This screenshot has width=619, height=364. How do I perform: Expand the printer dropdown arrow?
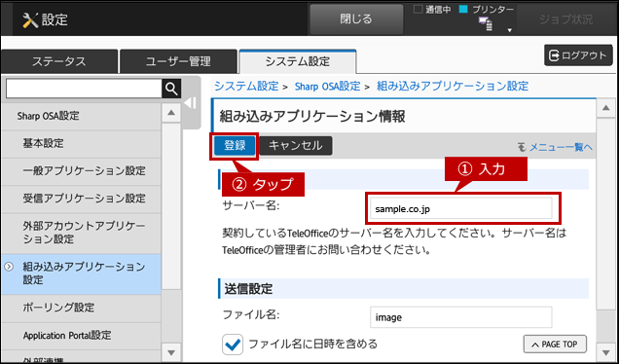click(509, 30)
